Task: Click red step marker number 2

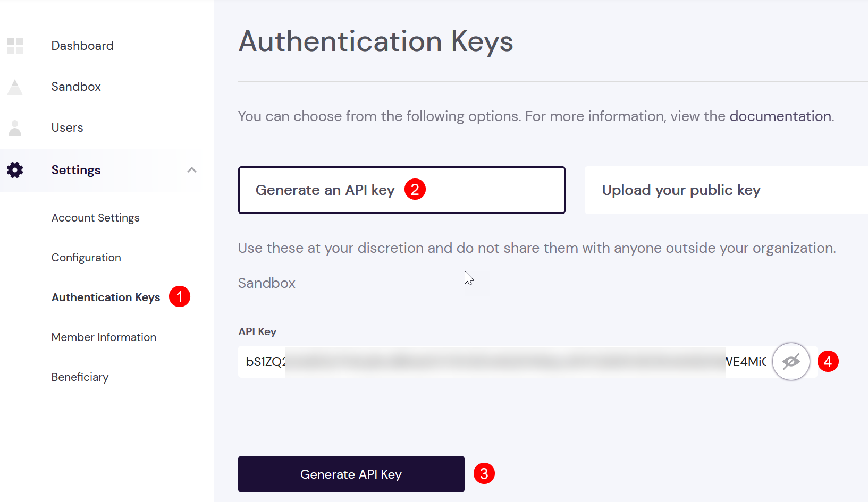Action: [x=415, y=189]
